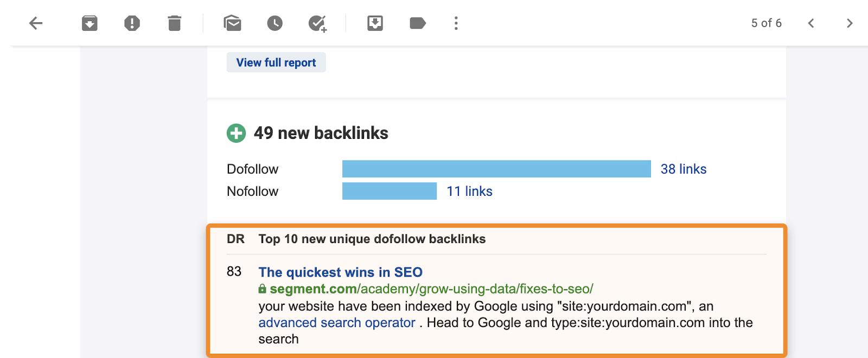Screen dimensions: 868x358
Task: Click the Dofollow bar chart
Action: click(496, 169)
